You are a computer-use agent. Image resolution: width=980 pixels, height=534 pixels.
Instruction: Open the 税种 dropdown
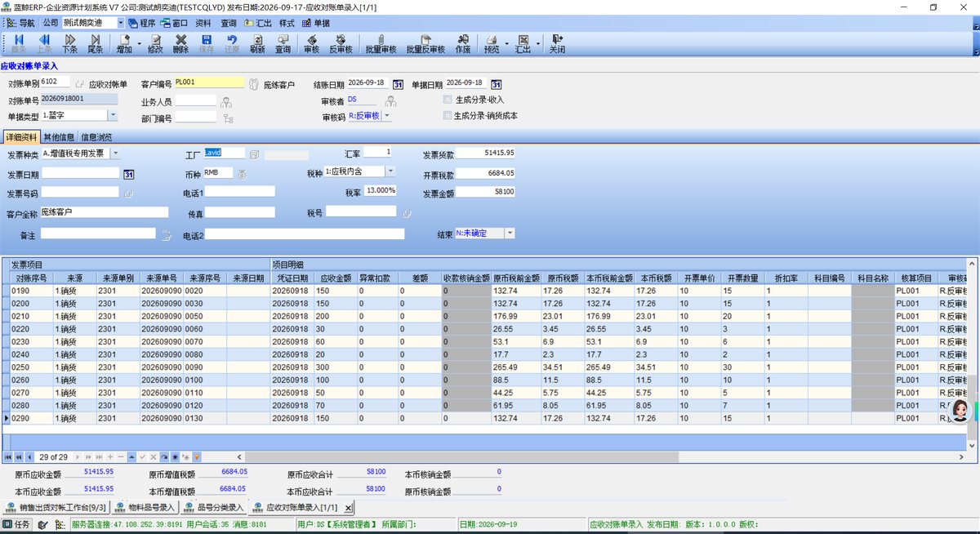click(391, 171)
